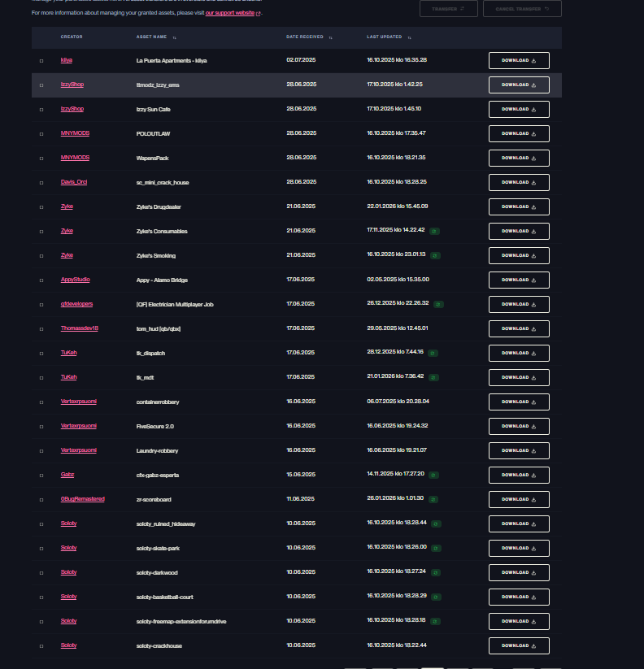Open Vertexrpsuomi link on containerrobbery row
The image size is (644, 669).
pyautogui.click(x=79, y=401)
